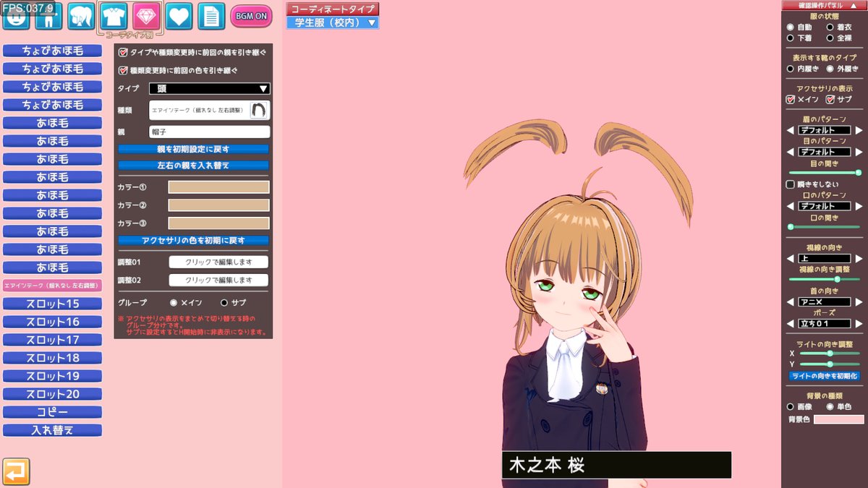This screenshot has height=488, width=868.
Task: Select 下着 clothing state radio
Action: [791, 38]
